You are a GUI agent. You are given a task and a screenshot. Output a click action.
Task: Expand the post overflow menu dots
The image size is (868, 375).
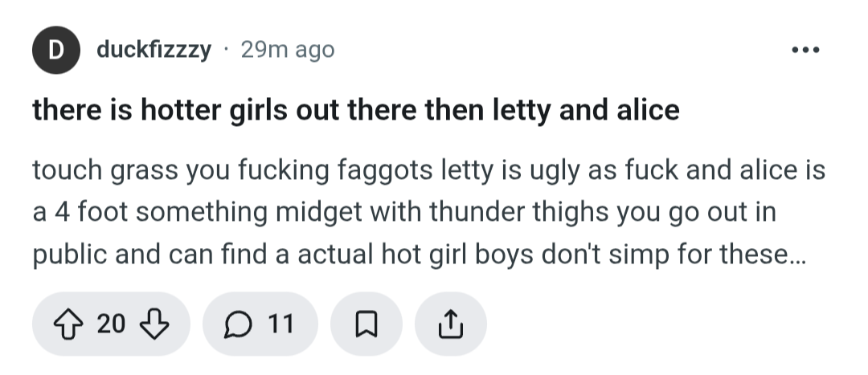click(804, 50)
